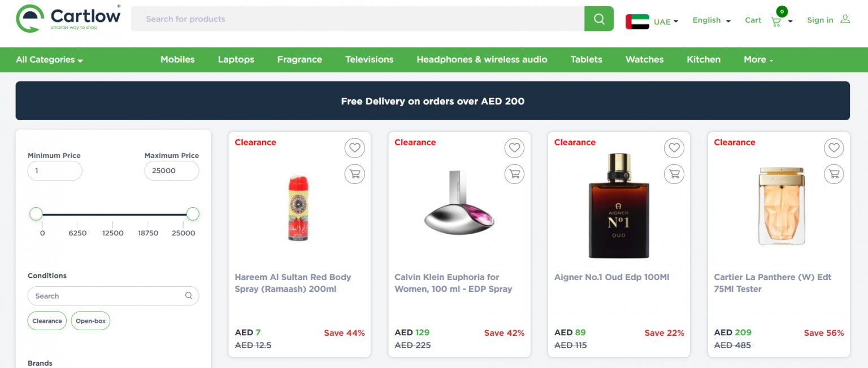Click the cart icon on Calvin Klein Euphoria
Screen dimensions: 868x368
[x=514, y=174]
